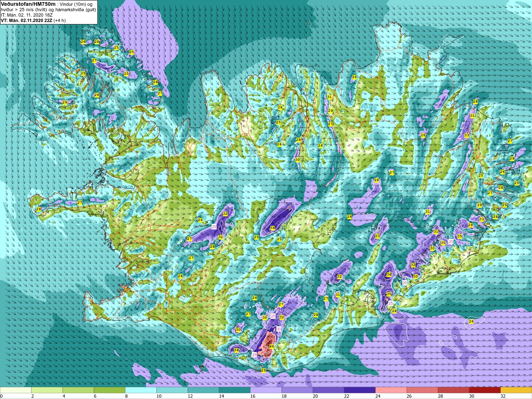The image size is (532, 399).
Task: Pick the bright cyan 8–10 m/s legend swatch
Action: [x=141, y=390]
